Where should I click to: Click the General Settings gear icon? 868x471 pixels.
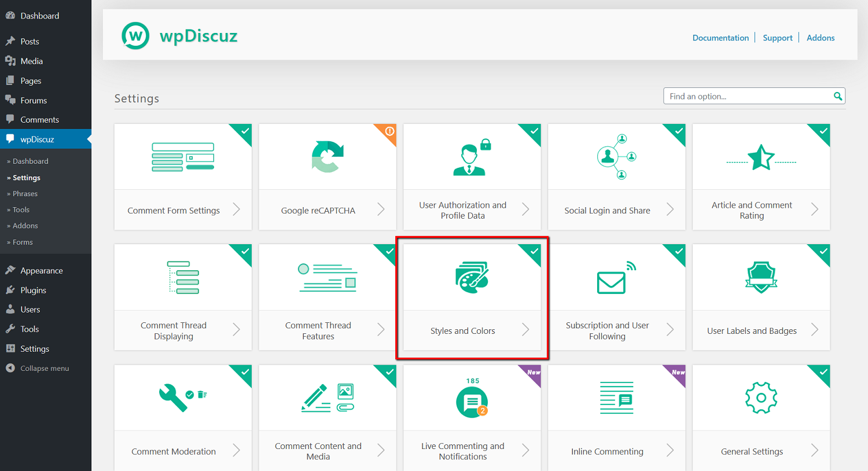click(x=761, y=398)
